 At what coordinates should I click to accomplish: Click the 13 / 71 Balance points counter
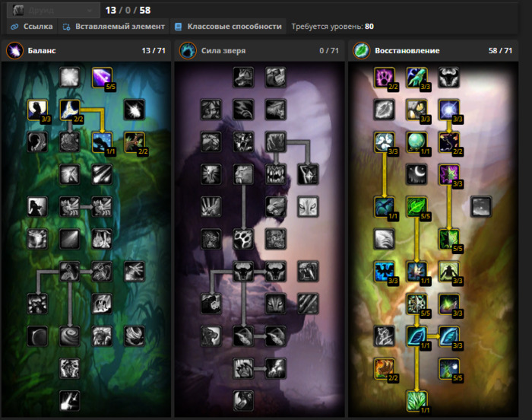pos(154,51)
